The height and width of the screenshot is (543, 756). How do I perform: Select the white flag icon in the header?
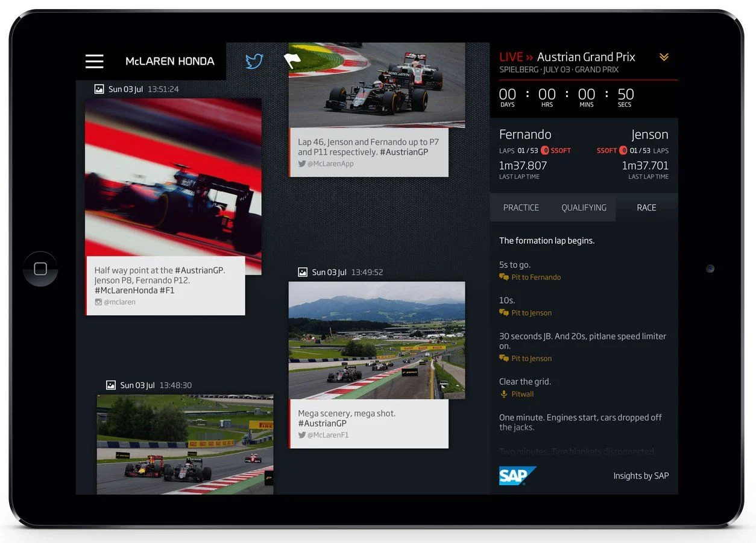[292, 60]
